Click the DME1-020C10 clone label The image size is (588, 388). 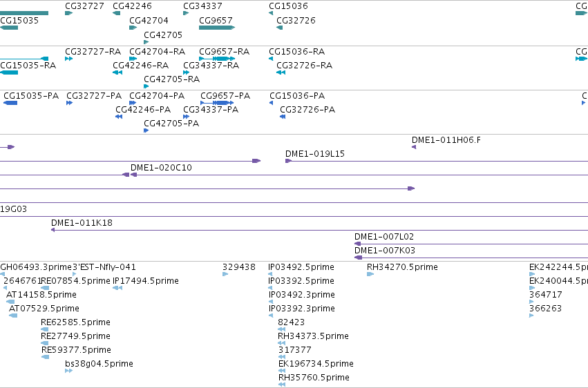(161, 167)
